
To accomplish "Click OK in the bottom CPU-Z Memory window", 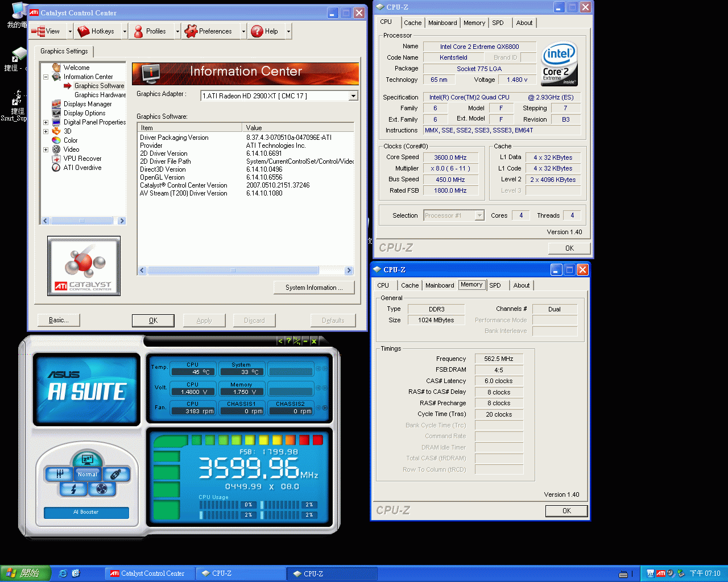I will 566,511.
